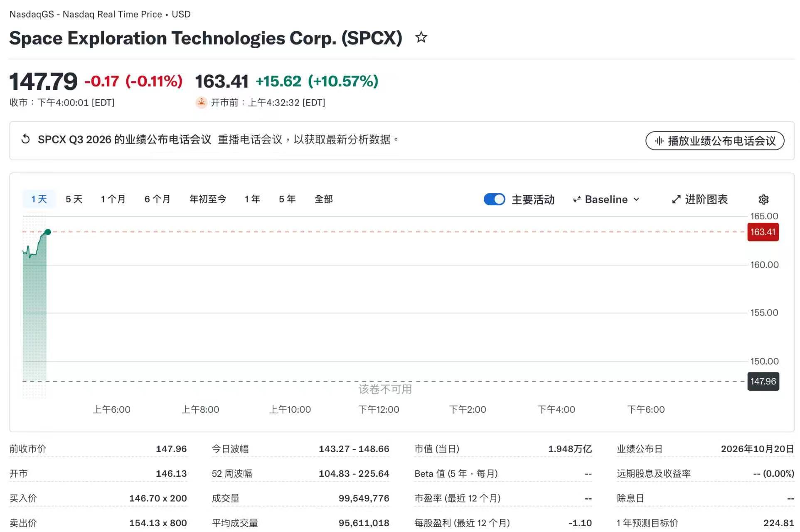Click the closing price 147.79

[x=44, y=81]
